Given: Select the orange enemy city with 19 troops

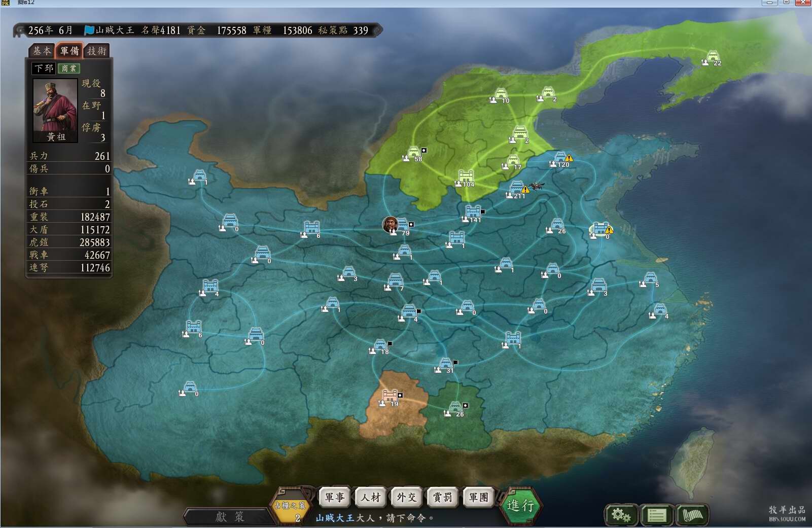Looking at the screenshot, I should tap(390, 396).
